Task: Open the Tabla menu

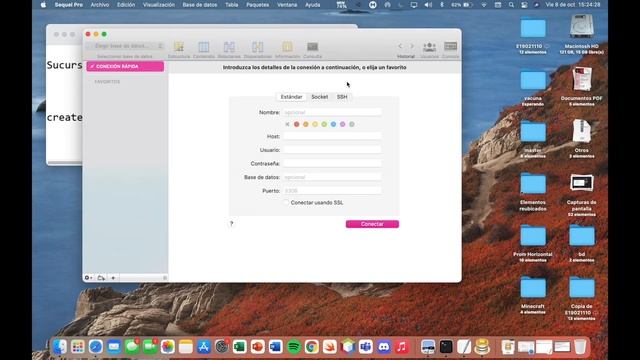Action: (231, 5)
